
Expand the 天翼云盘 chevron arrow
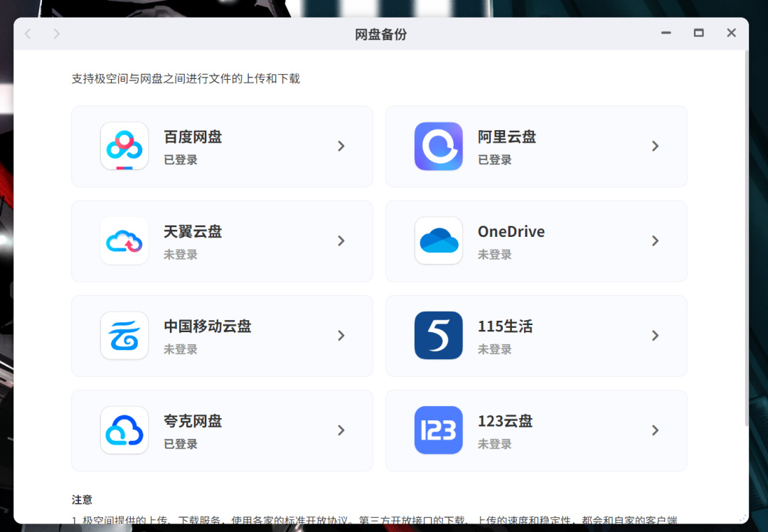pos(341,240)
